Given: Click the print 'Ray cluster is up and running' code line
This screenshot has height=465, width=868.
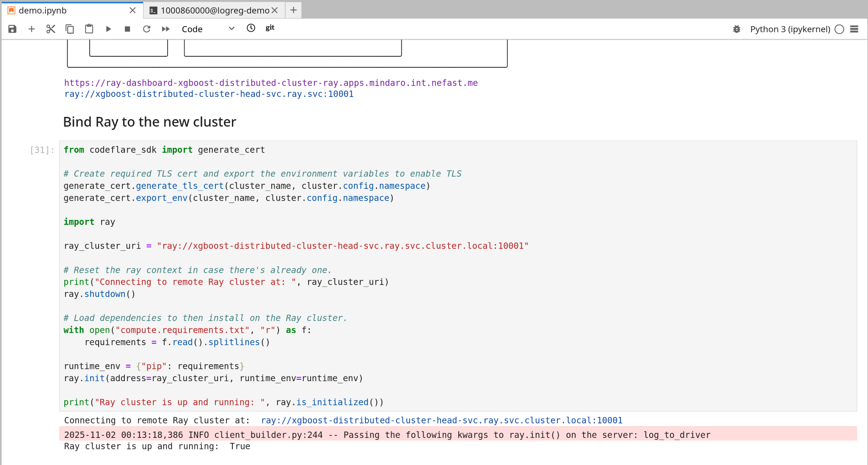Looking at the screenshot, I should tap(223, 402).
